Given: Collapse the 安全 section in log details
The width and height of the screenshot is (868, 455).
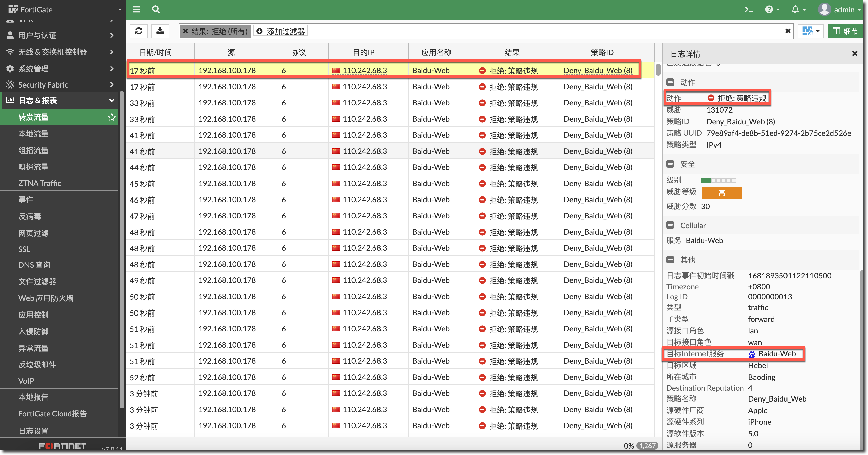Looking at the screenshot, I should (670, 164).
